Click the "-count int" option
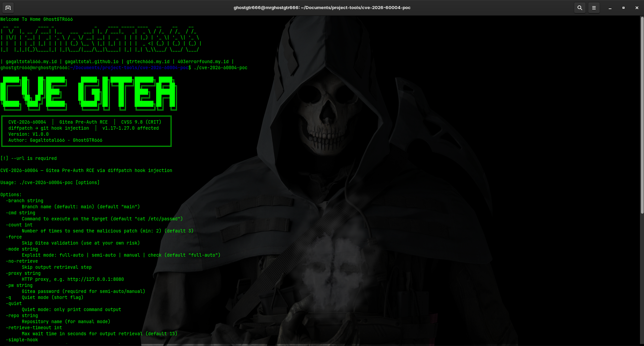Viewport: 644px width, 346px height. click(x=19, y=225)
